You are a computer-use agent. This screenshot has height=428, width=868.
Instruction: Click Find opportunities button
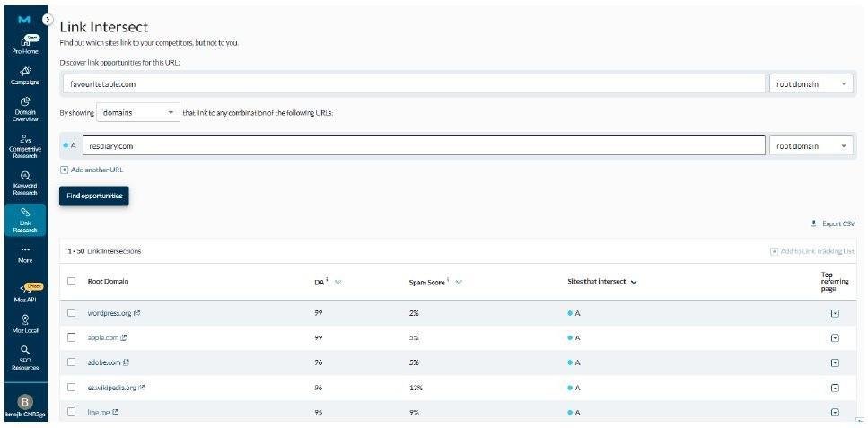tap(94, 196)
